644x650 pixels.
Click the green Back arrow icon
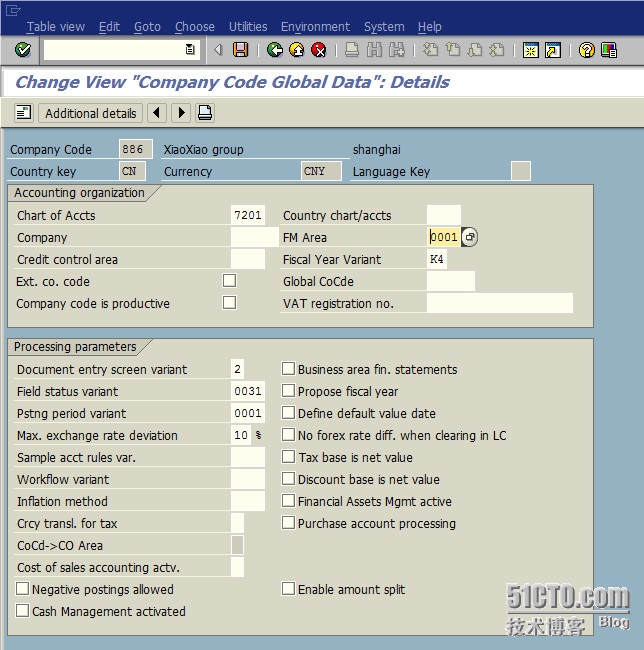(x=274, y=50)
